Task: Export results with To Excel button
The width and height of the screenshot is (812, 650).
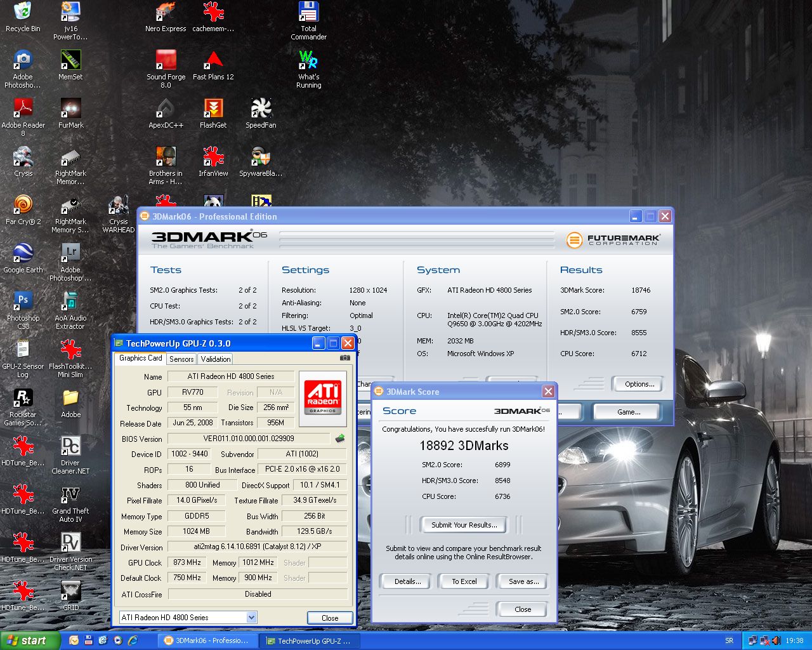Action: [x=464, y=581]
